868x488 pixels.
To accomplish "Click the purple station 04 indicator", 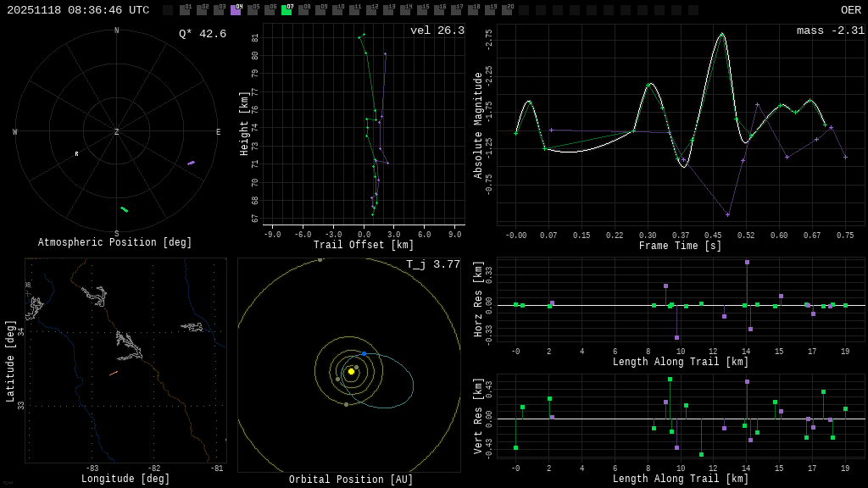I will pos(236,10).
